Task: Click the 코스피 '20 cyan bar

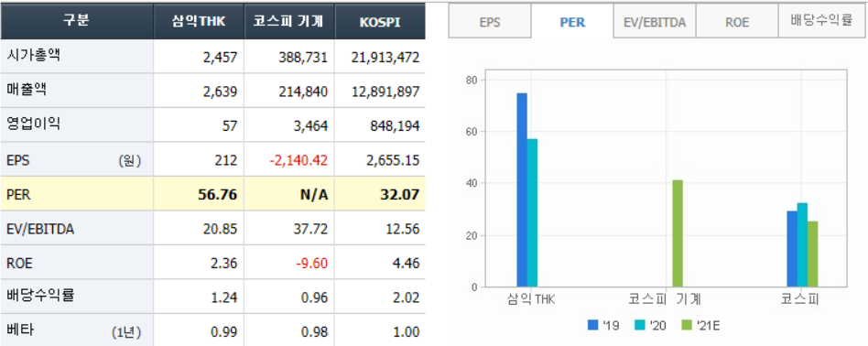Action: point(803,245)
